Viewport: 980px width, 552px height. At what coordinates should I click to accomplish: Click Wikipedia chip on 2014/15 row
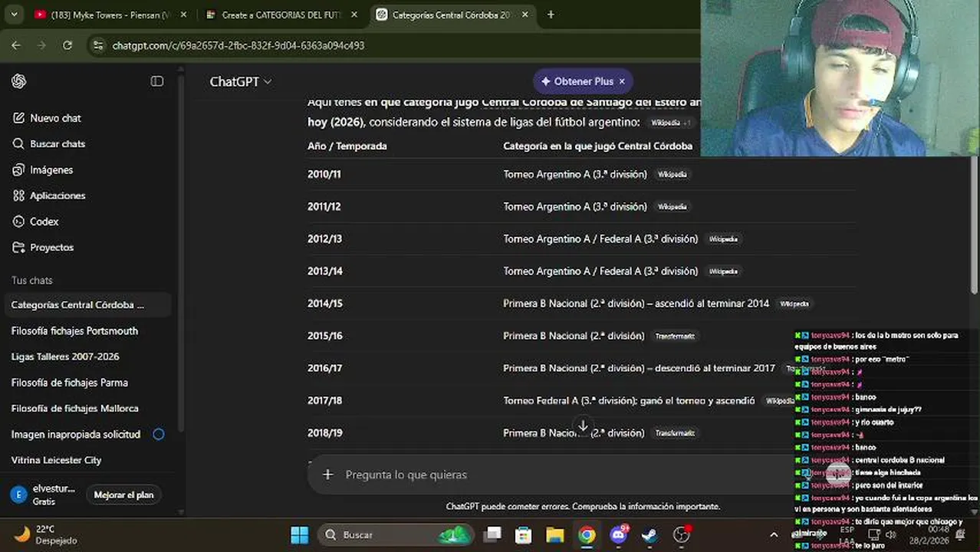(794, 304)
